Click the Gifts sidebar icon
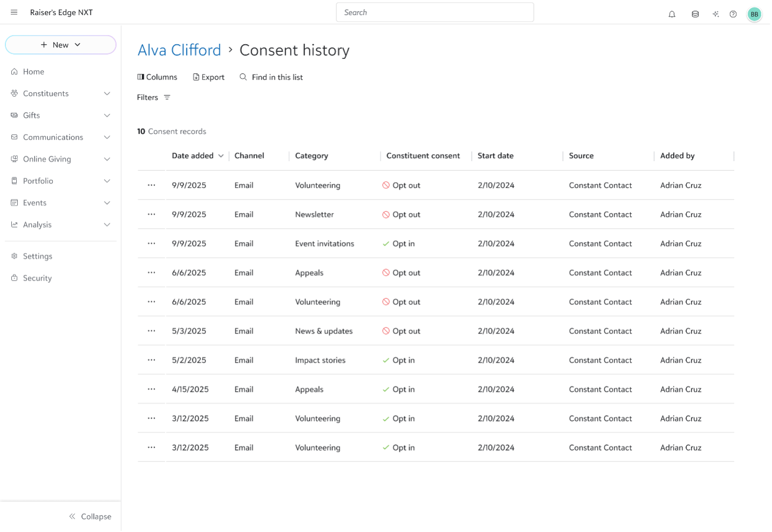Viewport: 772px width, 532px height. coord(15,115)
